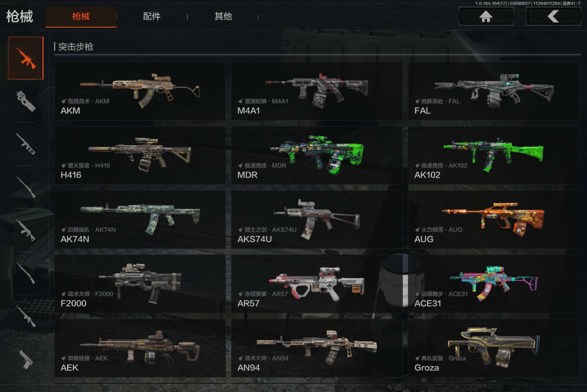Open the submachine gun category icon
The width and height of the screenshot is (587, 392).
26,101
